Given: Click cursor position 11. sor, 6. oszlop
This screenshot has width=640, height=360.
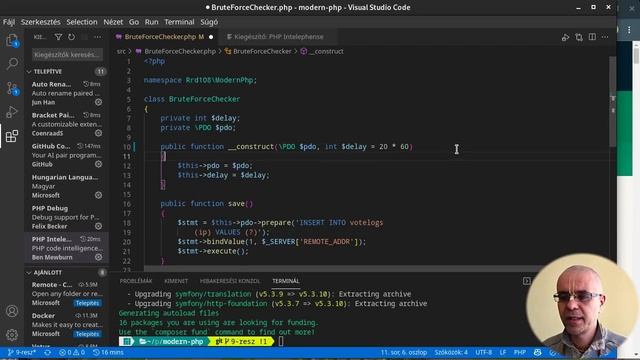Looking at the screenshot, I should click(404, 352).
